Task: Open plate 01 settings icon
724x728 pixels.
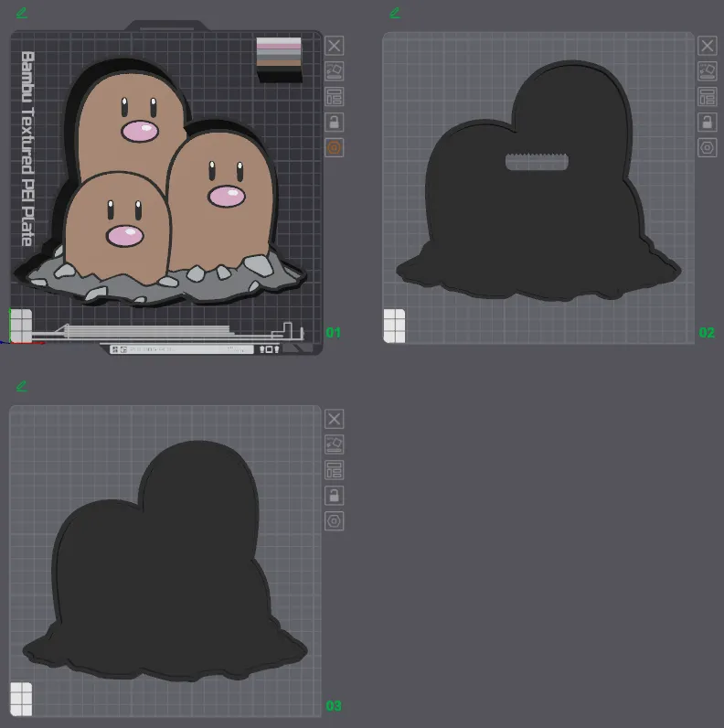Action: pyautogui.click(x=334, y=147)
